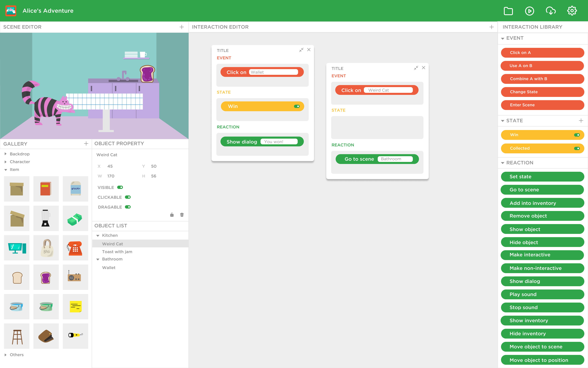The width and height of the screenshot is (588, 368).
Task: Click the toast with jam on the kitchen counter
Action: pos(147,73)
